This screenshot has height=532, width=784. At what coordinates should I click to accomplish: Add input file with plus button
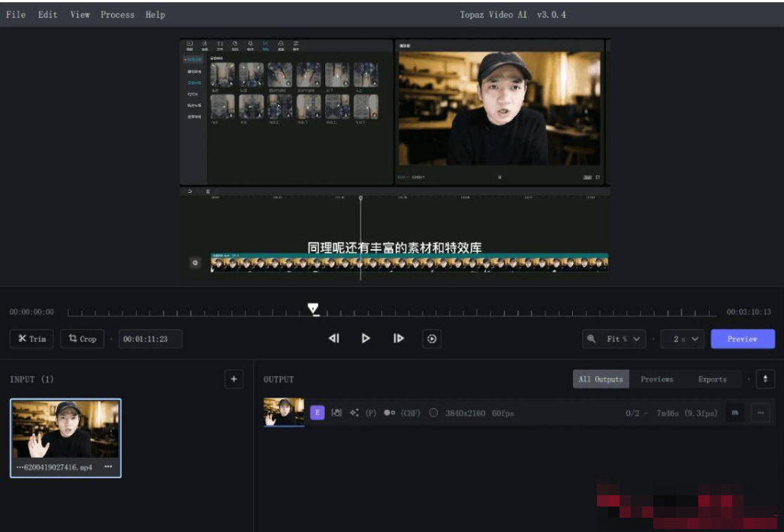(234, 380)
